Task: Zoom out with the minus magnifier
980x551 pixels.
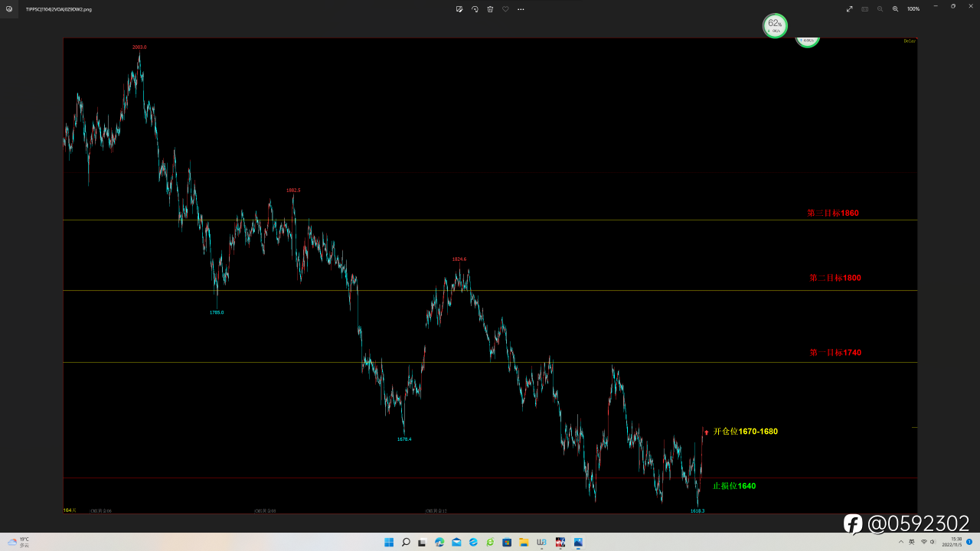Action: click(880, 9)
